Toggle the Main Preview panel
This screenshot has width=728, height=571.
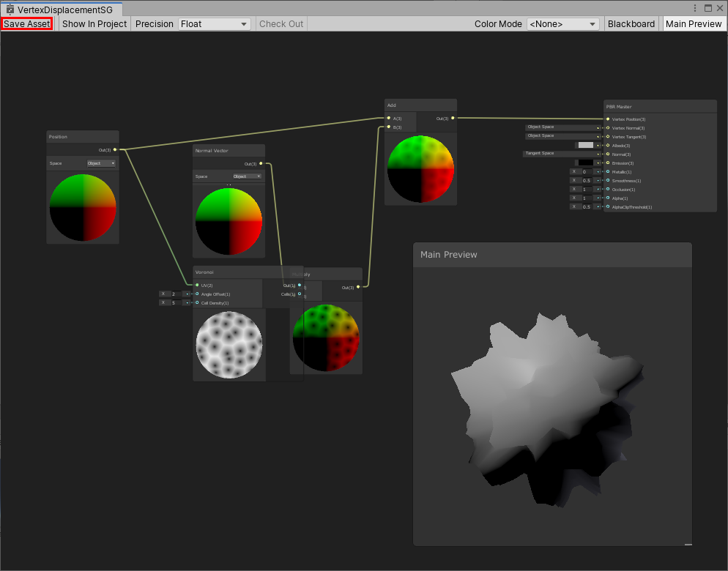(694, 24)
